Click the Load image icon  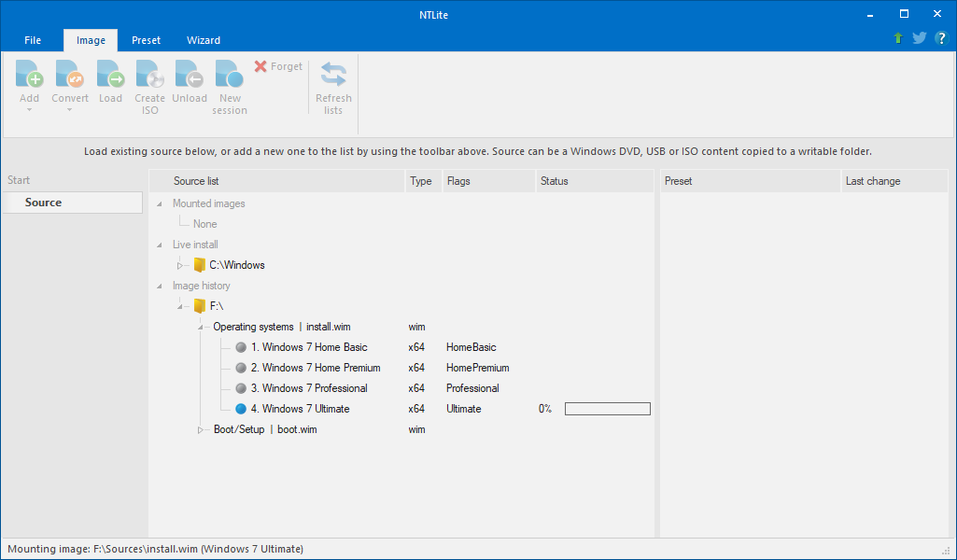[x=110, y=75]
